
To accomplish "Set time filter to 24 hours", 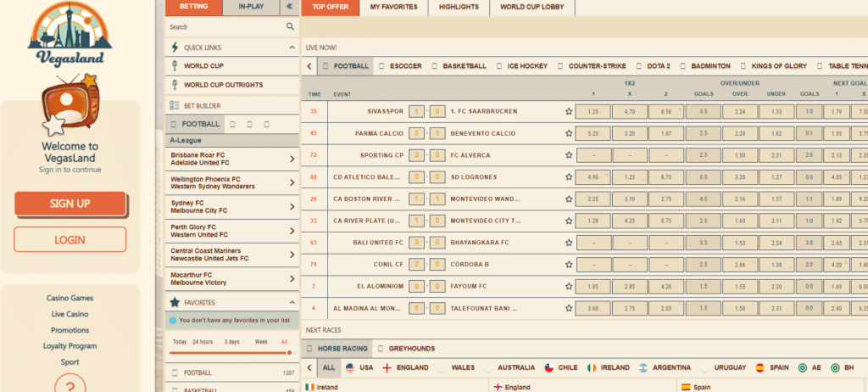I will 203,342.
